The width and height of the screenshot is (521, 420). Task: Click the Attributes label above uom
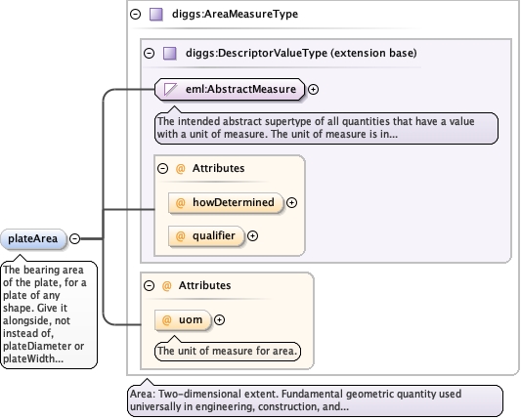[204, 285]
